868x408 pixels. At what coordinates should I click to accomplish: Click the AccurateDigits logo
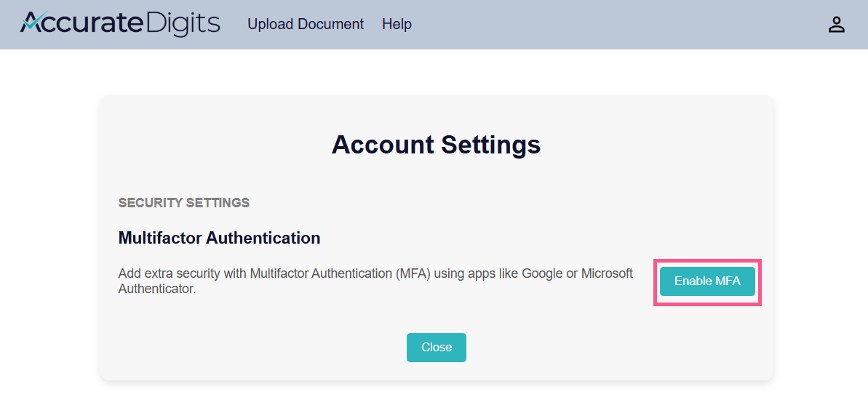120,24
